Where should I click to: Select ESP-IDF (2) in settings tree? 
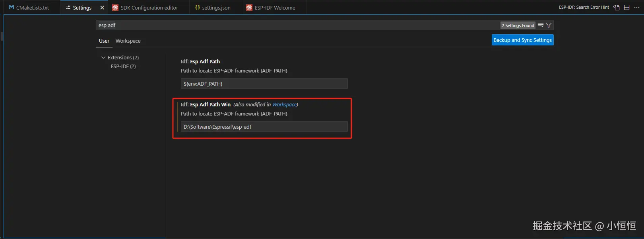123,66
